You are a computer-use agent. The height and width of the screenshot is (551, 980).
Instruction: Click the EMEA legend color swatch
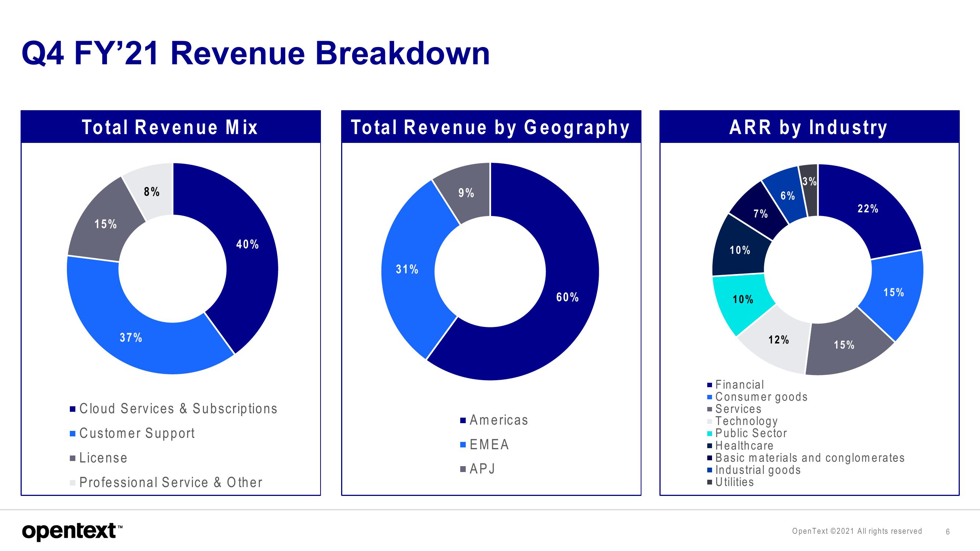click(463, 444)
